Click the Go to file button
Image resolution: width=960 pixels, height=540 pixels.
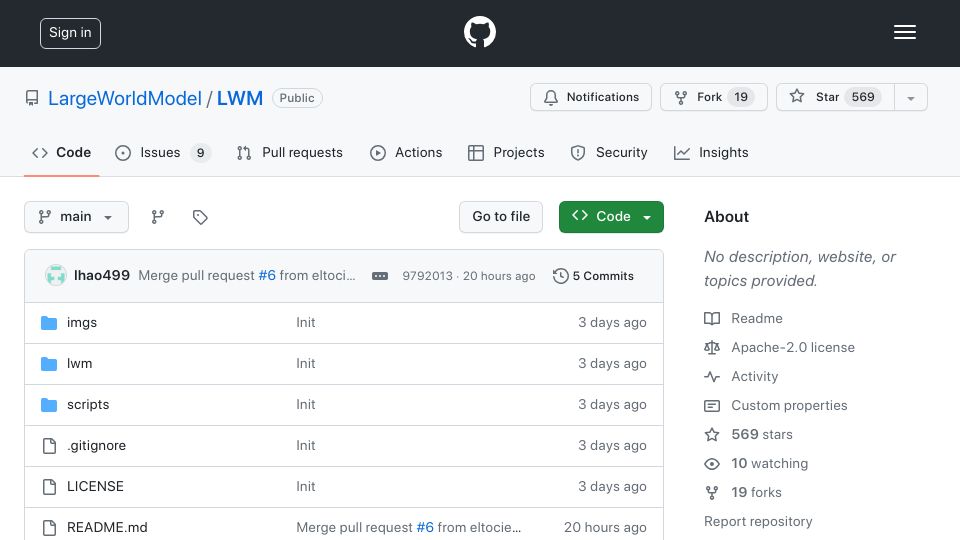point(501,217)
